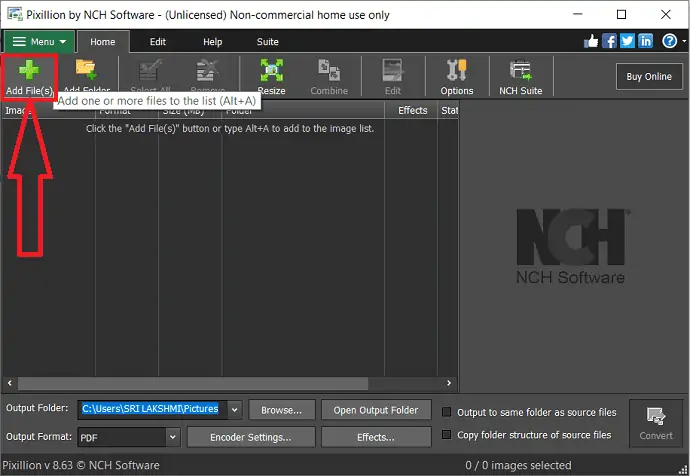The image size is (690, 476).
Task: Click the Facebook share icon
Action: [x=609, y=41]
